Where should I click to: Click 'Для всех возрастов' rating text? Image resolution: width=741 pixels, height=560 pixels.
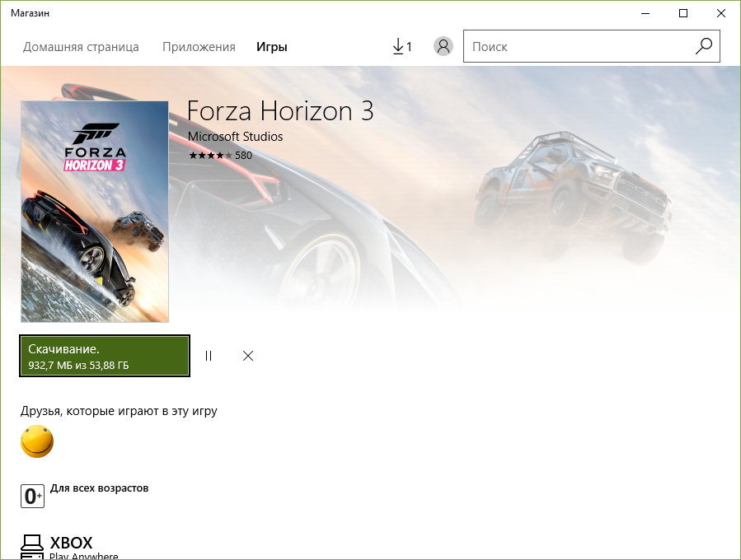(x=99, y=488)
